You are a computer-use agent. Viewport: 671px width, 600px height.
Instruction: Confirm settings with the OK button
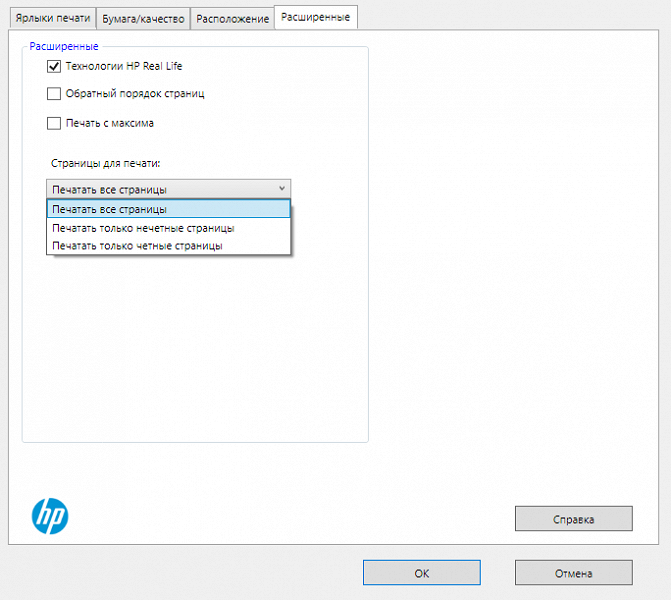tap(421, 573)
